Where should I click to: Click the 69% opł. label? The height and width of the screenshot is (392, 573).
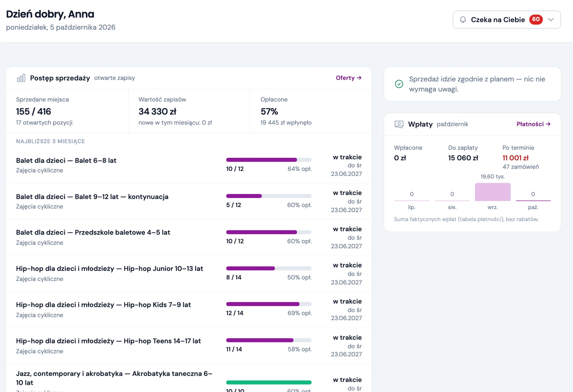(299, 313)
